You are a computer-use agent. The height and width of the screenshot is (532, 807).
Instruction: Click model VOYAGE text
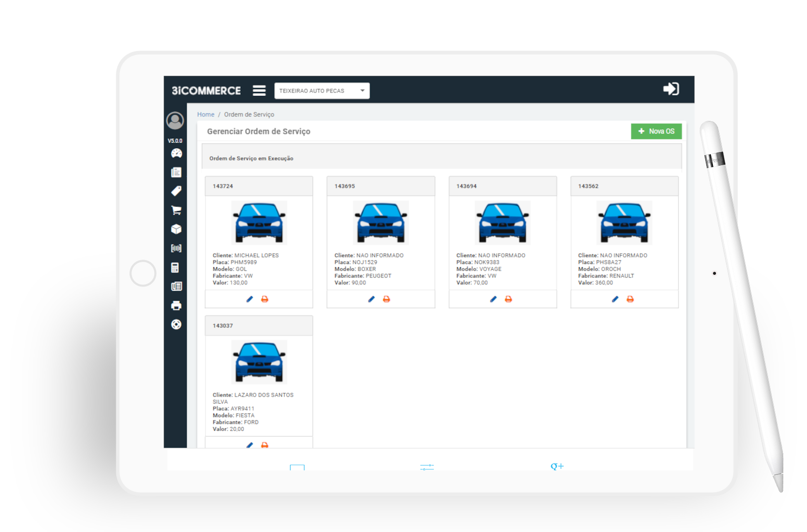[x=490, y=269]
